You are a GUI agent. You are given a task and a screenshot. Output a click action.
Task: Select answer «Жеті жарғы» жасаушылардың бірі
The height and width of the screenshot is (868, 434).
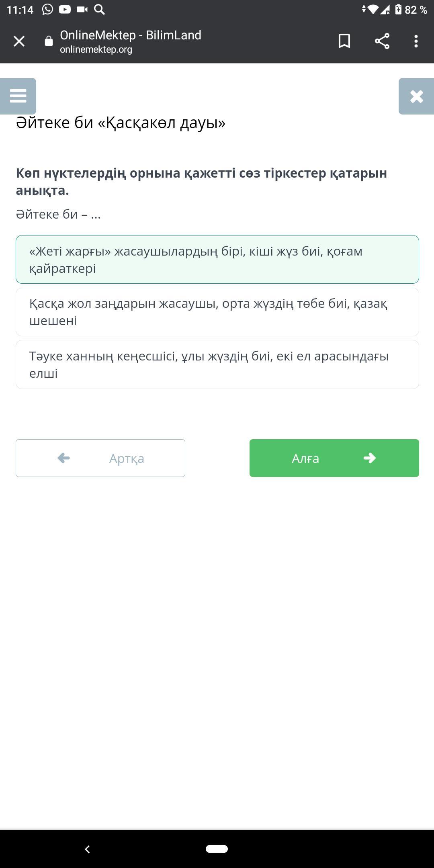coord(217,259)
